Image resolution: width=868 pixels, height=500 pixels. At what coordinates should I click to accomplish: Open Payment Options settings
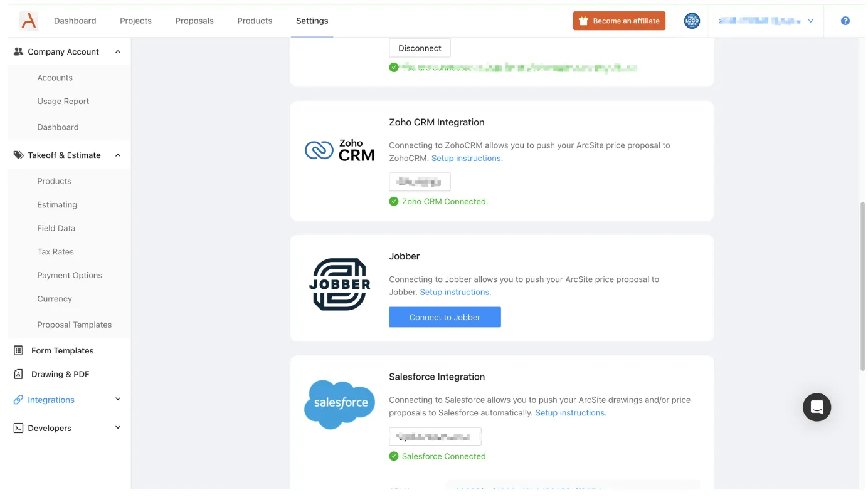point(70,275)
